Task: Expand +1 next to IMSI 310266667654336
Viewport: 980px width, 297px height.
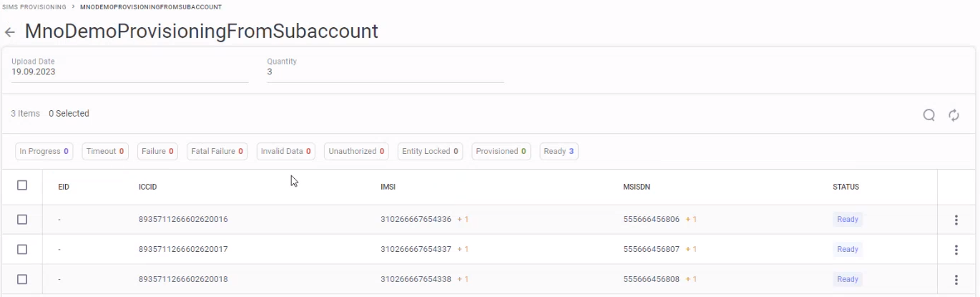Action: [463, 220]
